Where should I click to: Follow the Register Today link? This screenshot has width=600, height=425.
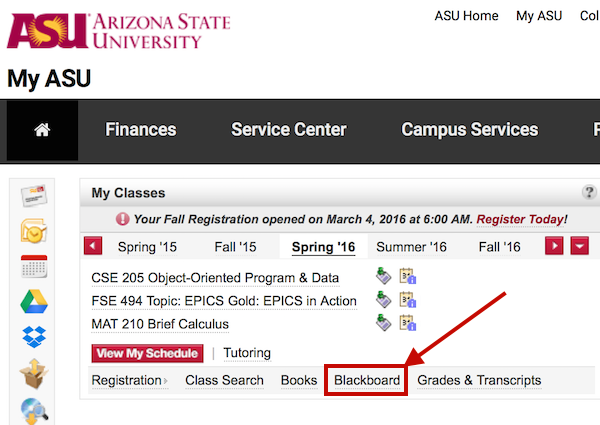coord(520,219)
